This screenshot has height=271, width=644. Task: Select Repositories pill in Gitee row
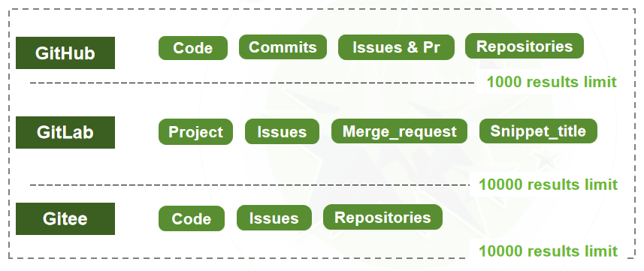(382, 217)
